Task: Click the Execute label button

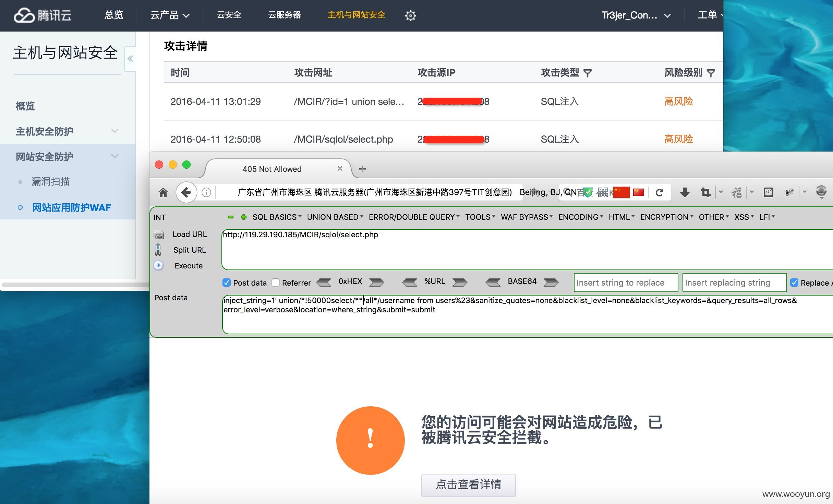Action: tap(189, 266)
